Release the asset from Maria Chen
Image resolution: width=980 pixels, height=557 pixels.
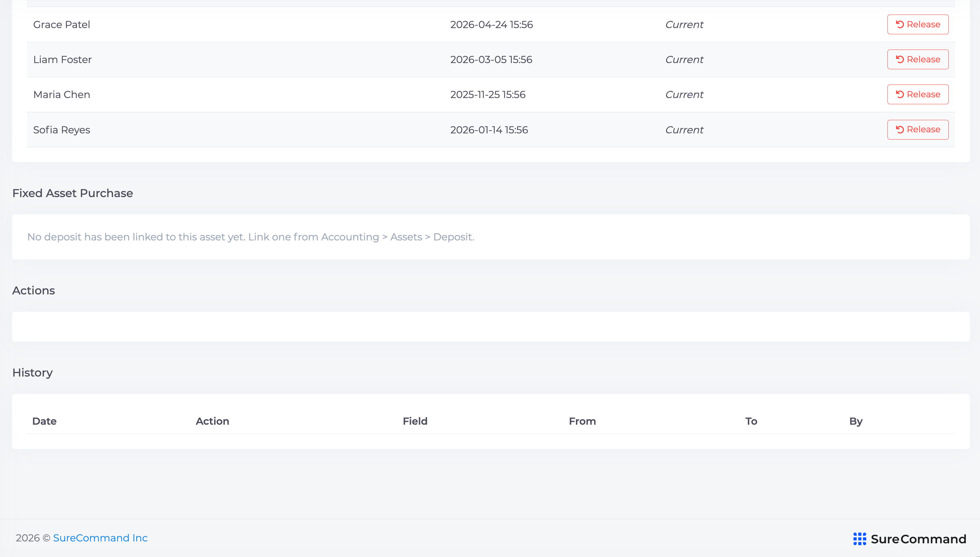918,95
